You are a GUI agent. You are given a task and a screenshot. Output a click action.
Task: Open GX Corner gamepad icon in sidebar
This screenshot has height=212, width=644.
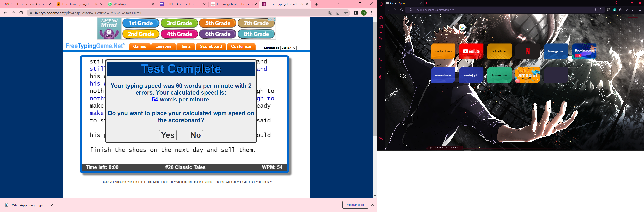tap(381, 18)
